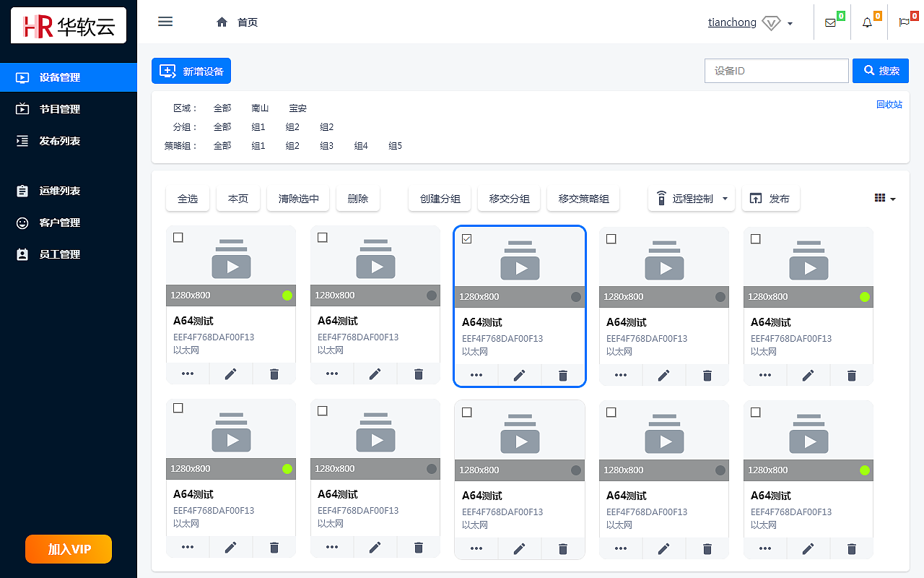Open the 回收站 link
Viewport: 924px width, 578px height.
click(889, 104)
